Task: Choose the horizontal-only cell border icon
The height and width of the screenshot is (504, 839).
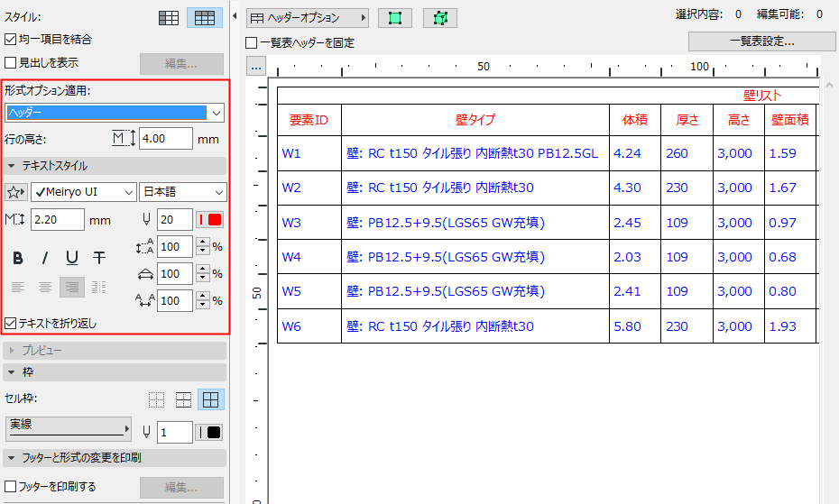Action: (183, 399)
